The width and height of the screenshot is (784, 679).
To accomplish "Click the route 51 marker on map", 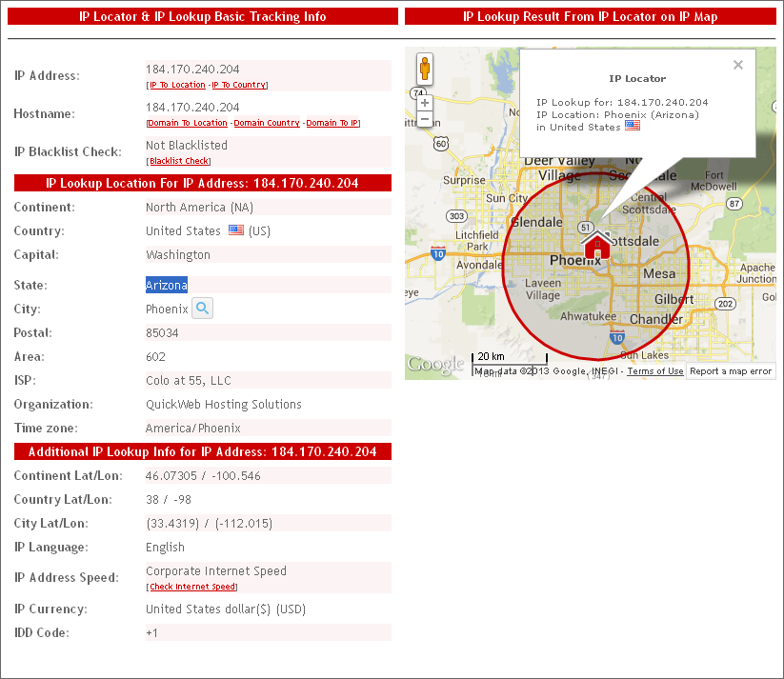I will click(x=585, y=228).
